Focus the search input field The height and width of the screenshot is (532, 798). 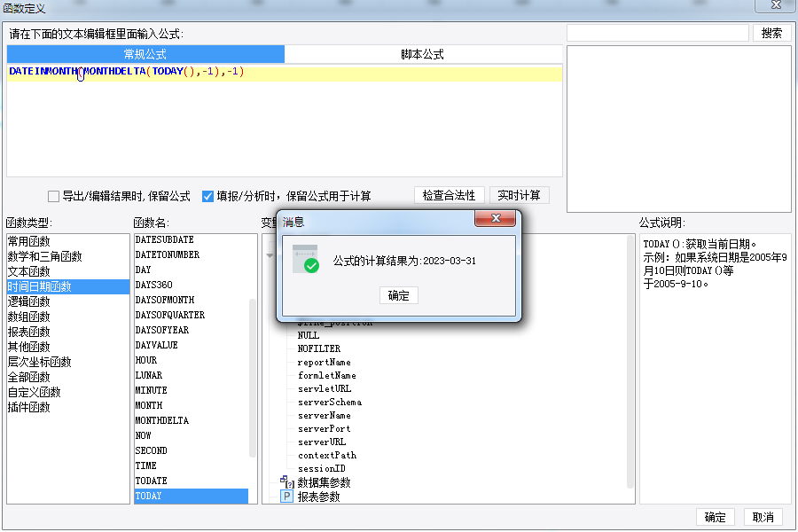click(658, 33)
